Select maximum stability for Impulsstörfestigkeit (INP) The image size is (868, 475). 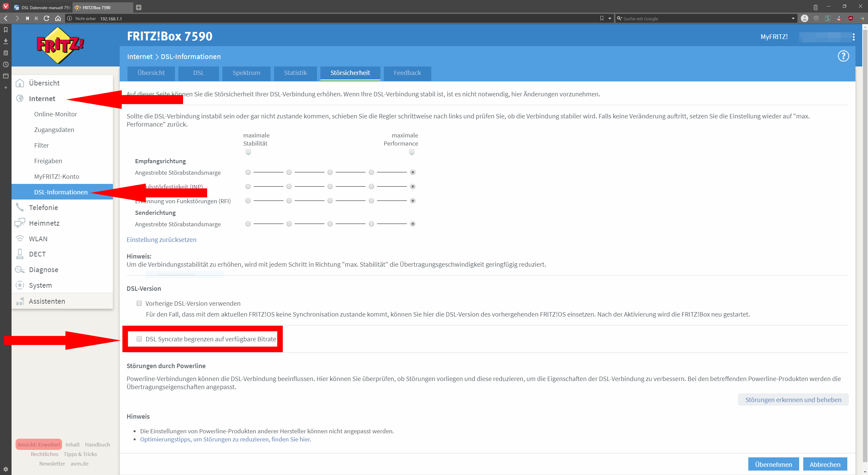point(248,187)
